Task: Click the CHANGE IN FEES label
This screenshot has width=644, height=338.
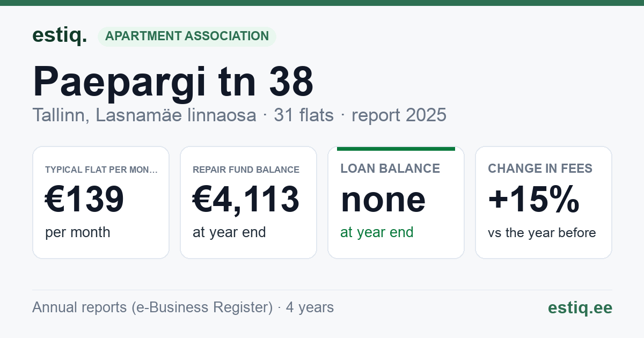Action: (x=540, y=168)
